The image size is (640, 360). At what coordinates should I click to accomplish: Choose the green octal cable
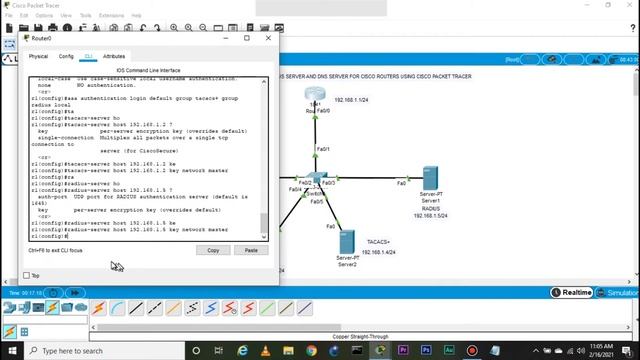[x=267, y=308]
